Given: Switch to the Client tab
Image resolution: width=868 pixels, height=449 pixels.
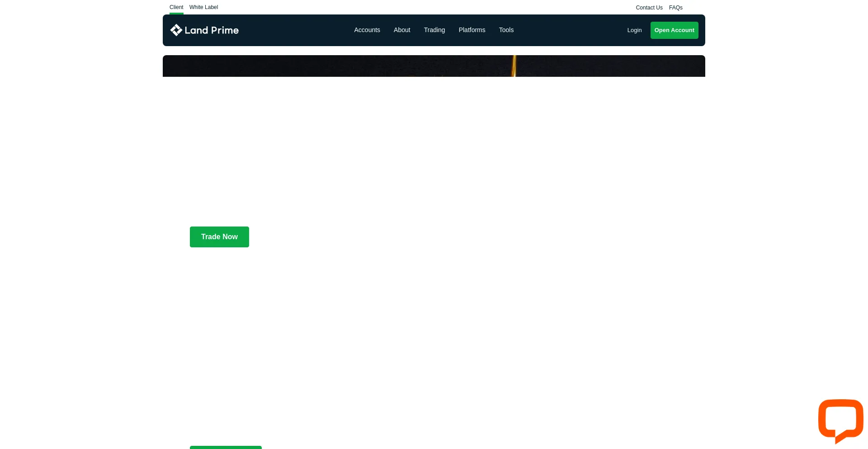Looking at the screenshot, I should (176, 7).
